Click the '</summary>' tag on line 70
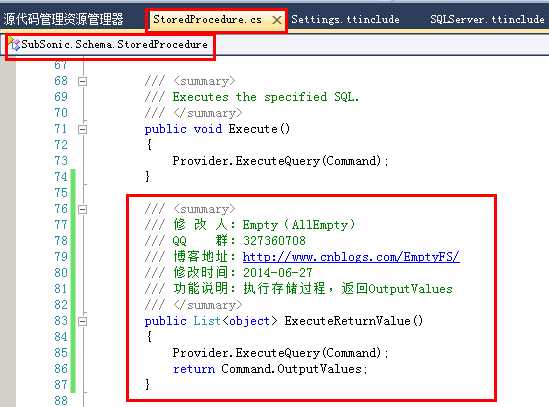The image size is (549, 407). point(208,113)
